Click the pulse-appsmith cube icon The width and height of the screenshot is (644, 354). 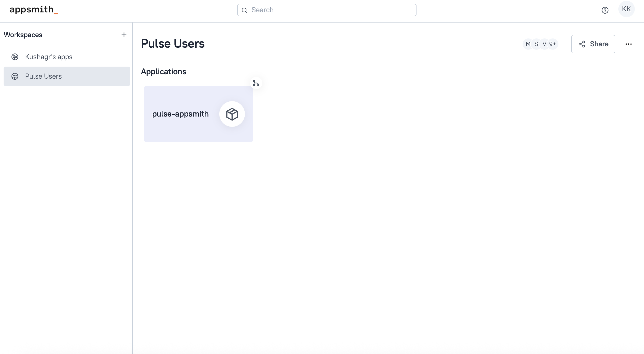click(x=232, y=114)
